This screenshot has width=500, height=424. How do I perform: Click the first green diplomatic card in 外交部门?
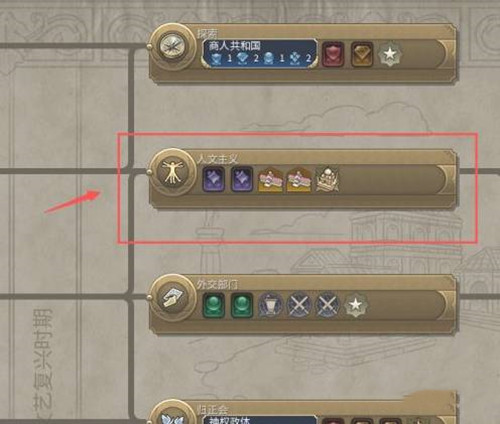213,305
